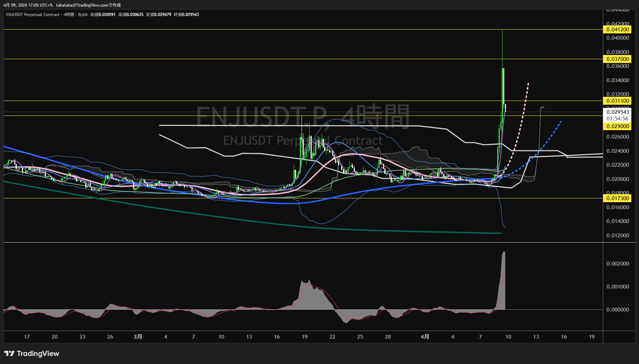Select the 0.037000 yellow price level label

coord(617,59)
